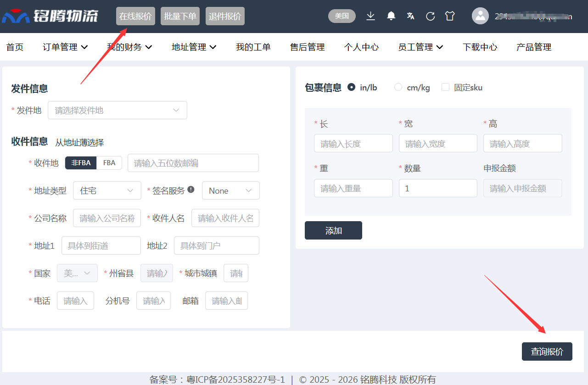Open notifications bell icon
The width and height of the screenshot is (588, 385).
pyautogui.click(x=391, y=16)
